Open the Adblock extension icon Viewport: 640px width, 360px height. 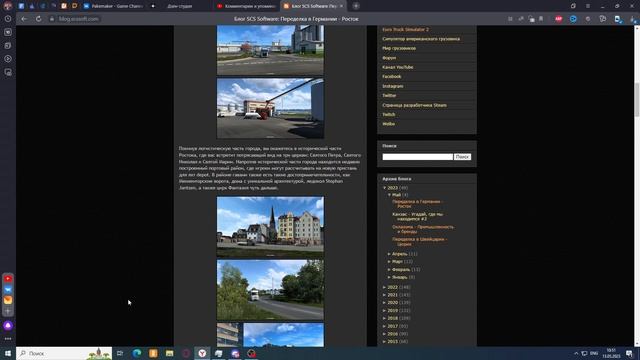(x=558, y=19)
